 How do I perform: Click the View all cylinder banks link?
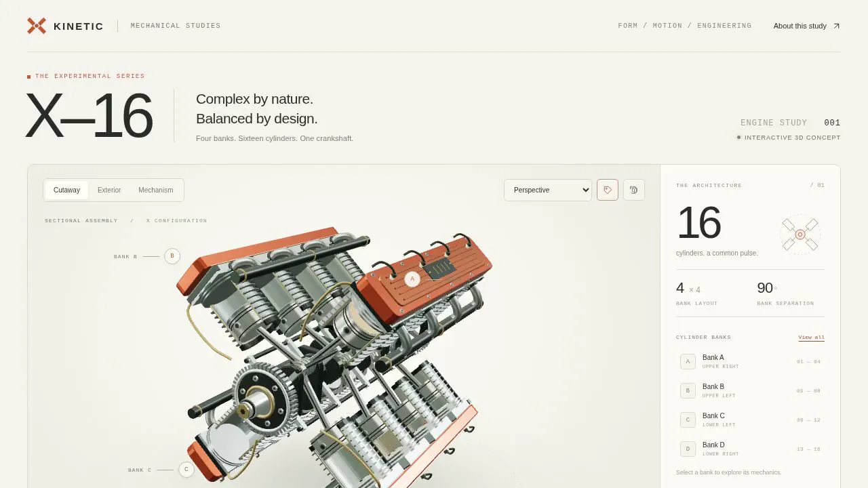point(812,338)
